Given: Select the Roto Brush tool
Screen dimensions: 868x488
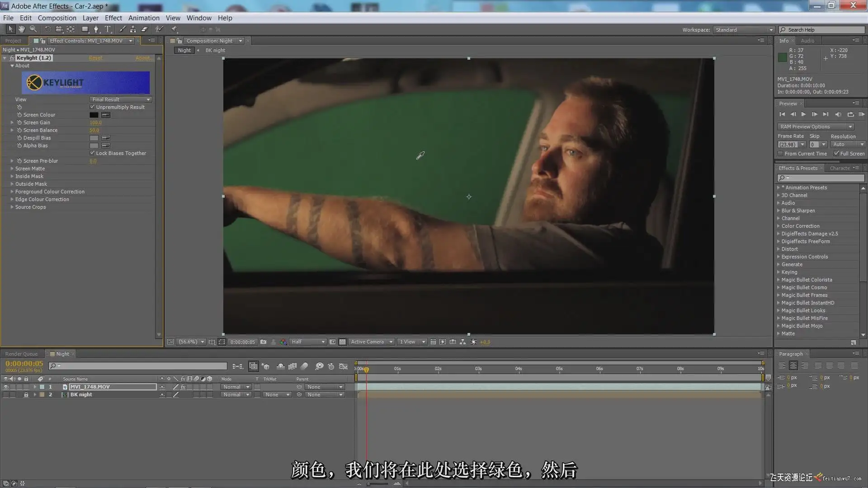Looking at the screenshot, I should coord(159,29).
